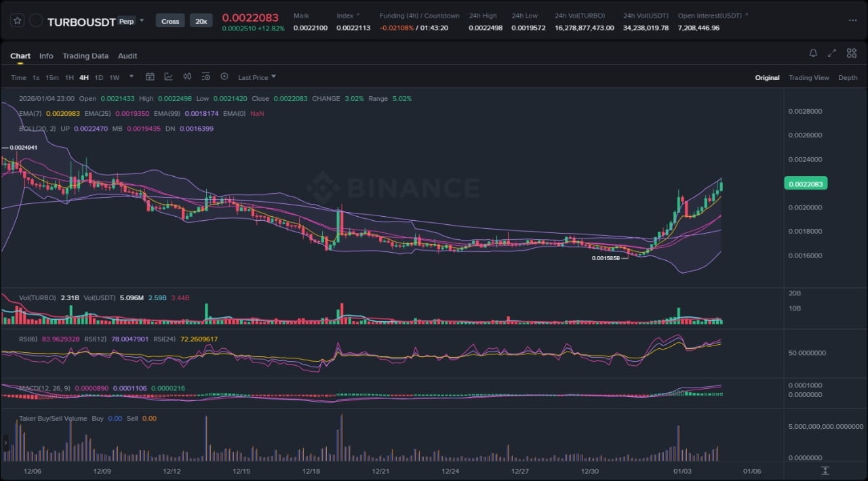The width and height of the screenshot is (868, 481).
Task: Click the 24h Vol(USDT) value 34,238,019.78
Action: [x=646, y=28]
